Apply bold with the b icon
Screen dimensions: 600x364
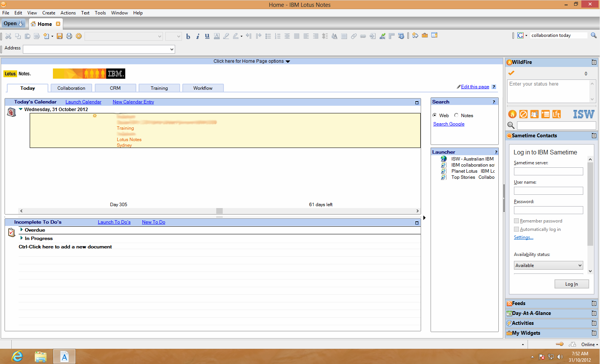coord(188,37)
